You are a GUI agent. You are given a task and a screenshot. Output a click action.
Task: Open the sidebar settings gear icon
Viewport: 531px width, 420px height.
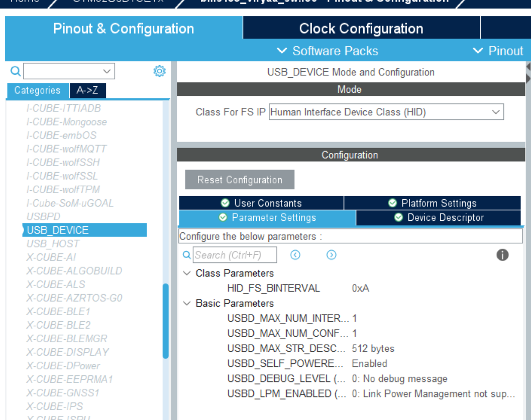click(159, 71)
